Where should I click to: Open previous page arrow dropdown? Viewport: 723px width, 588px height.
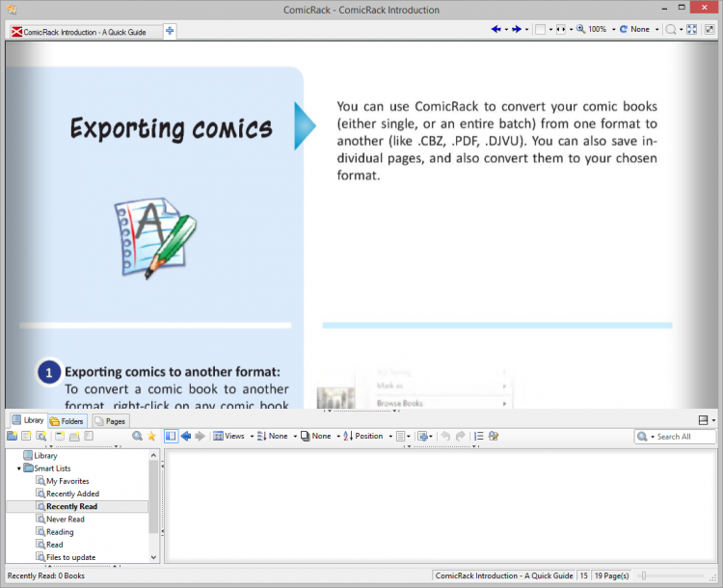[x=506, y=30]
